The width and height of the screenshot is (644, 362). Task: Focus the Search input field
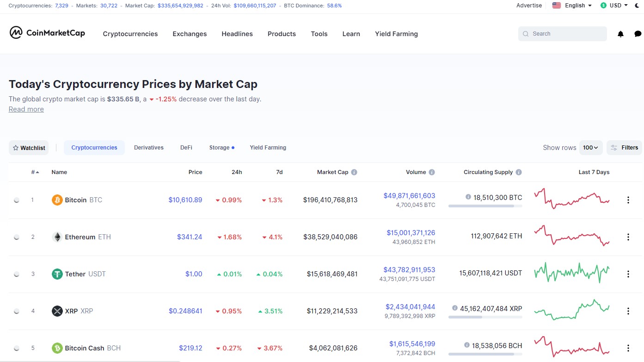click(562, 34)
